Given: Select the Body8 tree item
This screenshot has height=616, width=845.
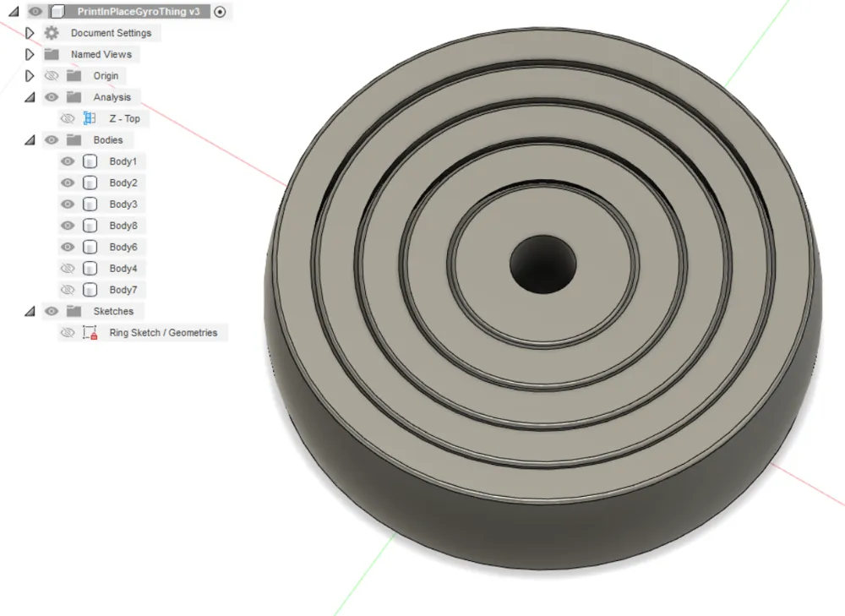Looking at the screenshot, I should pyautogui.click(x=123, y=225).
